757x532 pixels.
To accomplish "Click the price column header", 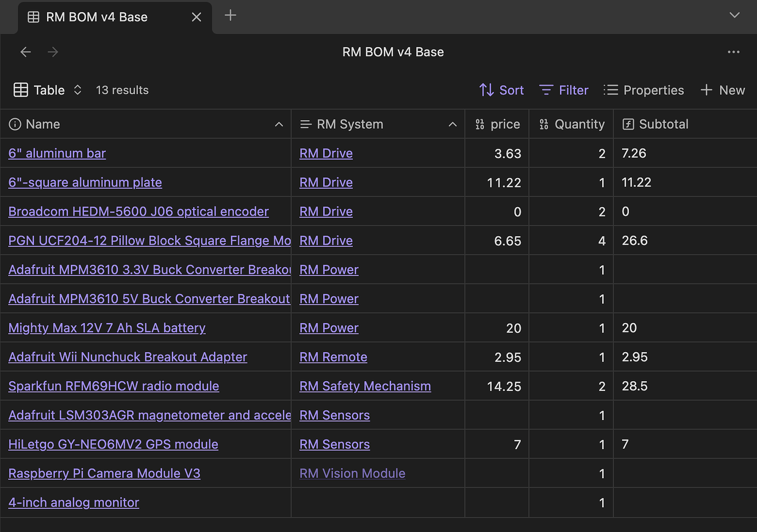I will click(498, 124).
